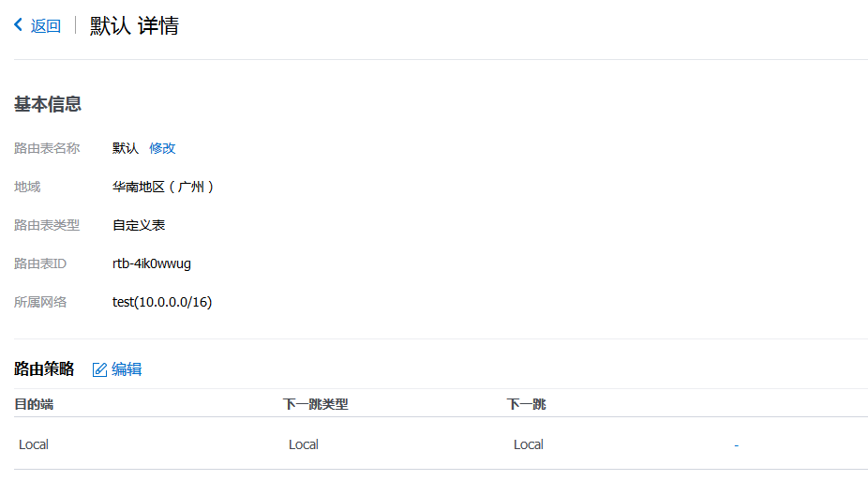Click the 目的端 column header
Viewport: 868px width, 481px height.
(34, 404)
